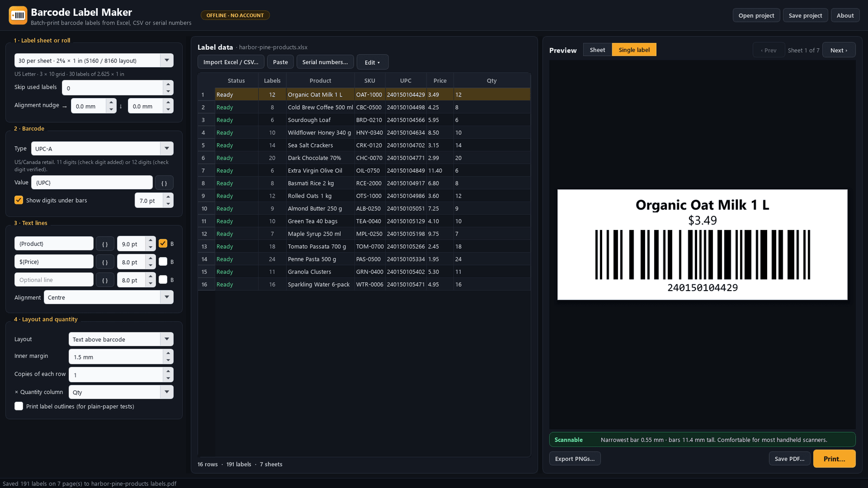Select the Sourdough Loaf table row

pyautogui.click(x=364, y=120)
